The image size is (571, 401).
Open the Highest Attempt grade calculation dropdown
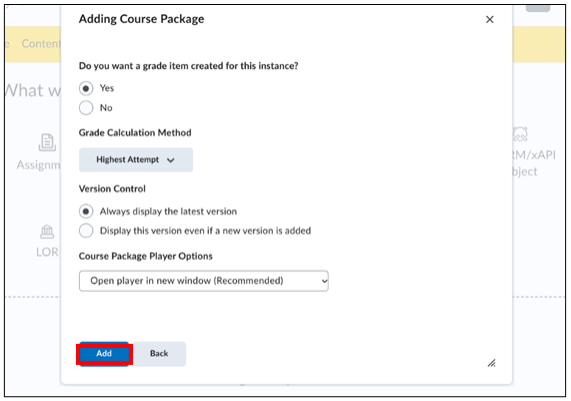[x=136, y=160]
